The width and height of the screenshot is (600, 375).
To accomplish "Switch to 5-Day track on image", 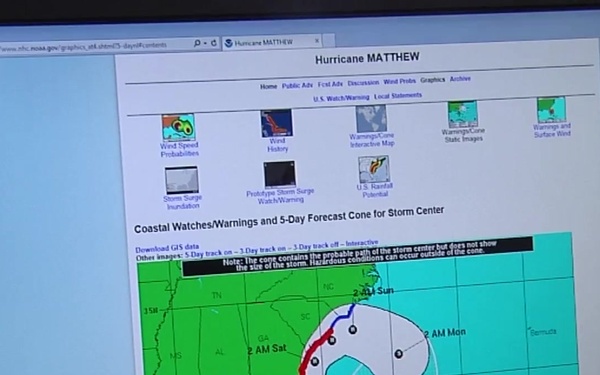I will [209, 254].
